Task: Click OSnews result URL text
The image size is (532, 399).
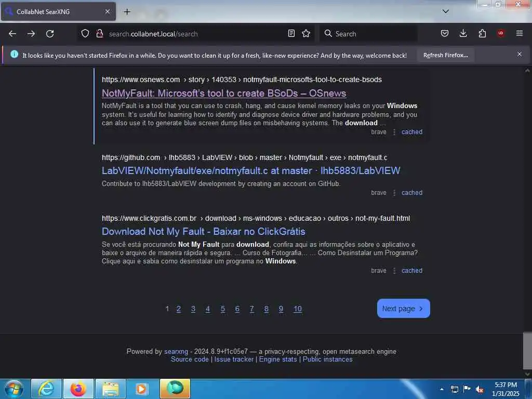Action: 242,79
